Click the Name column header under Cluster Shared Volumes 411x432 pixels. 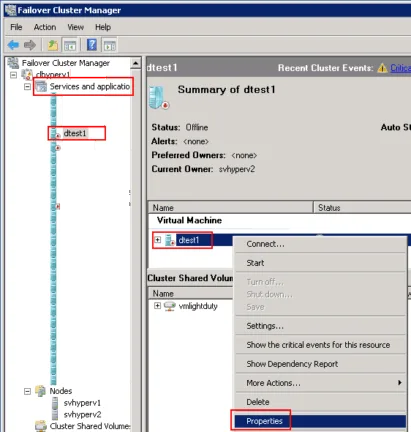(x=190, y=294)
